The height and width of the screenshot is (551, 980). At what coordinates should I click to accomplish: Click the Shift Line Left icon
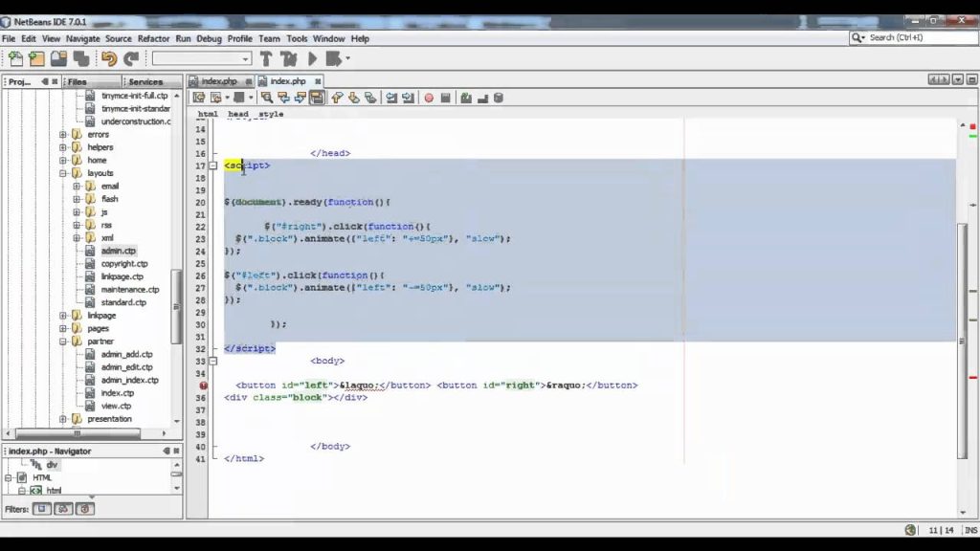coord(391,98)
